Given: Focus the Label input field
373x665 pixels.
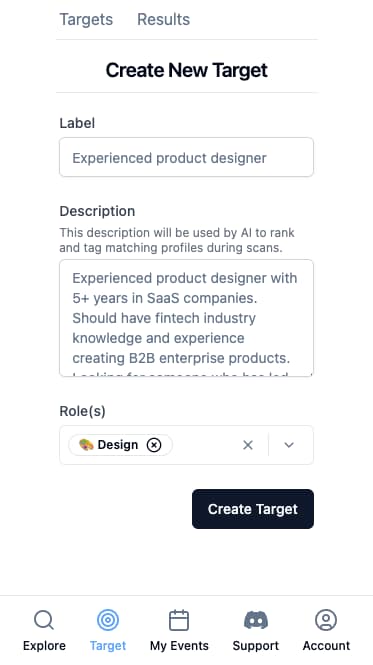Looking at the screenshot, I should 186,157.
